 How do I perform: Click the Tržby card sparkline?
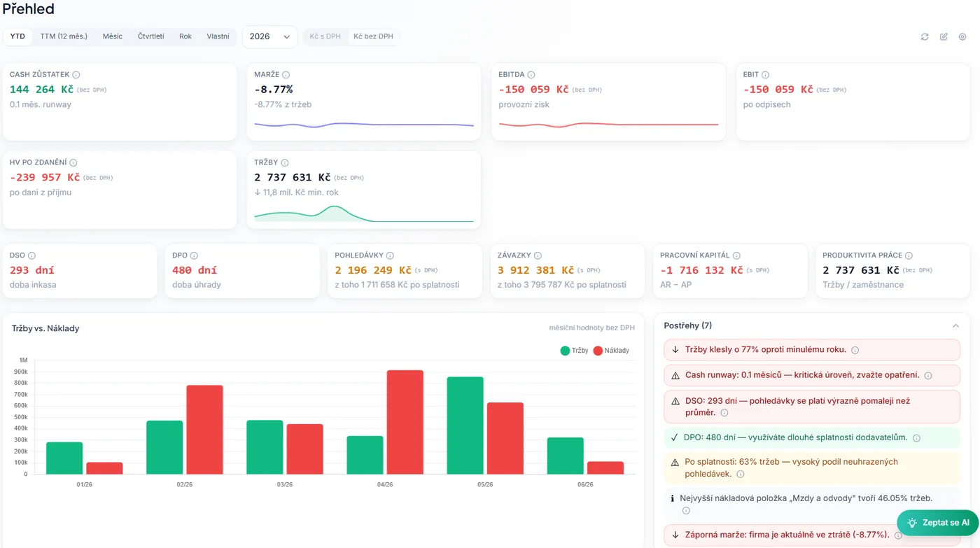(364, 213)
